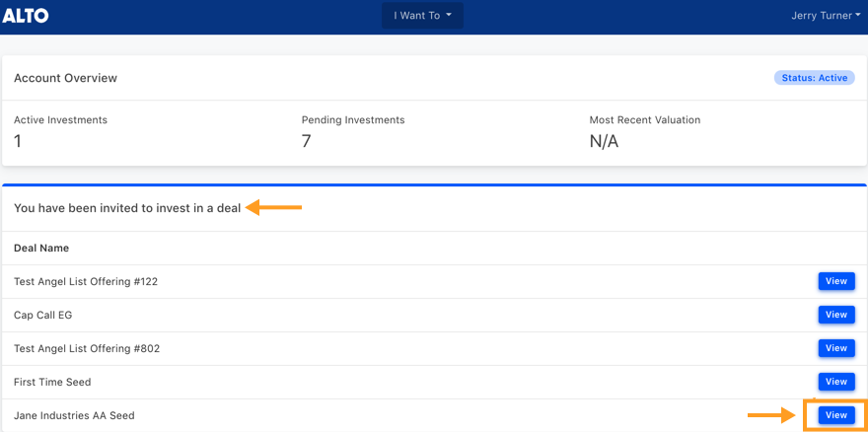Viewport: 868px width, 432px height.
Task: View the First Time Seed deal
Action: pyautogui.click(x=836, y=382)
